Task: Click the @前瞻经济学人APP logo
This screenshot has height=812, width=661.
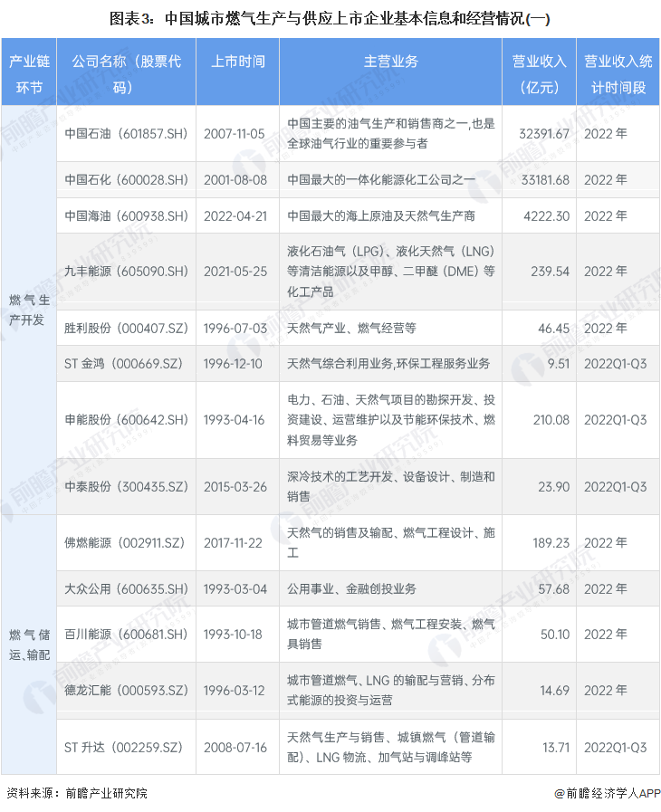Action: click(x=607, y=793)
